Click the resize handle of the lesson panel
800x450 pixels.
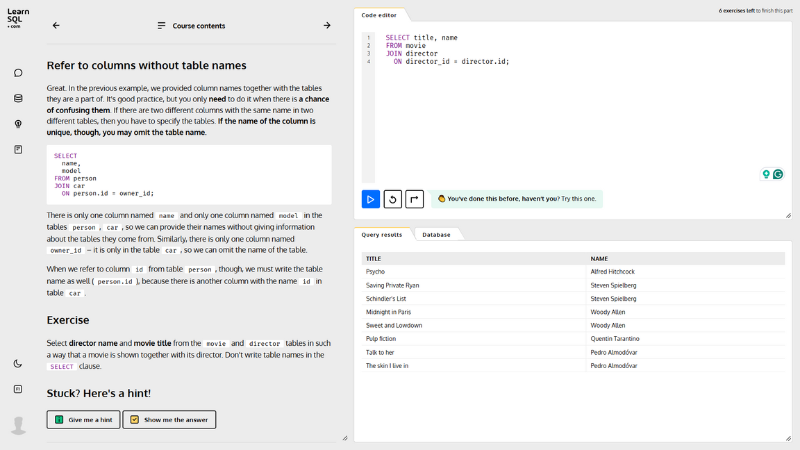click(x=345, y=438)
